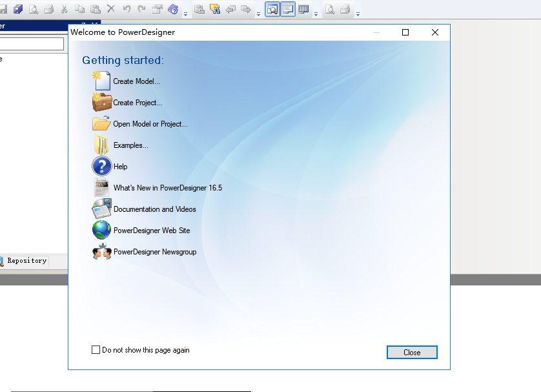Viewport: 541px width, 392px height.
Task: Toggle the Browser panel toolbar button
Action: (272, 9)
